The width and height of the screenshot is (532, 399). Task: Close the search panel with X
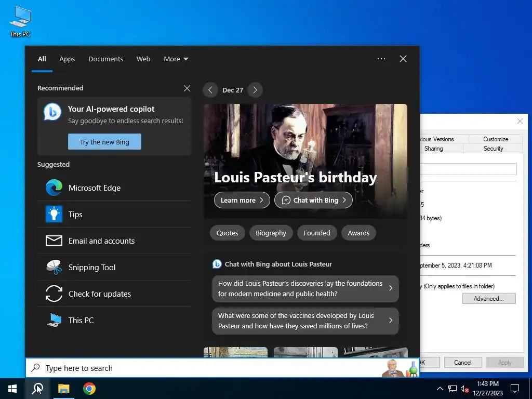(403, 59)
